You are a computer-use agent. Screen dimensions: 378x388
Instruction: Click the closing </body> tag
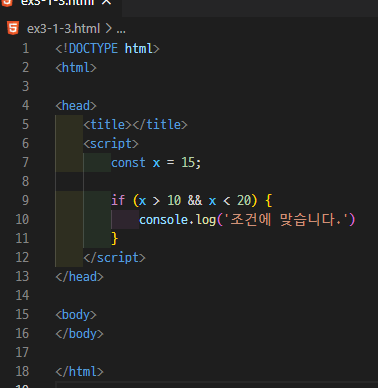79,333
